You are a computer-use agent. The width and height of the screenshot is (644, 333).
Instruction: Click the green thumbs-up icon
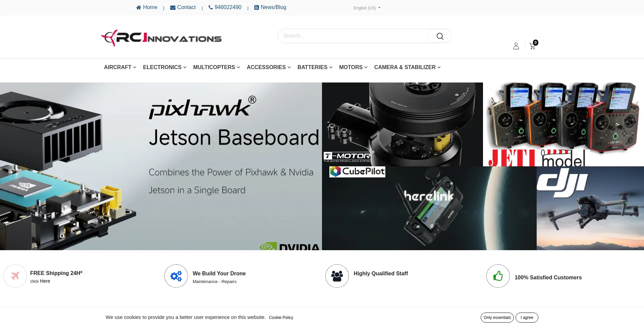click(498, 276)
